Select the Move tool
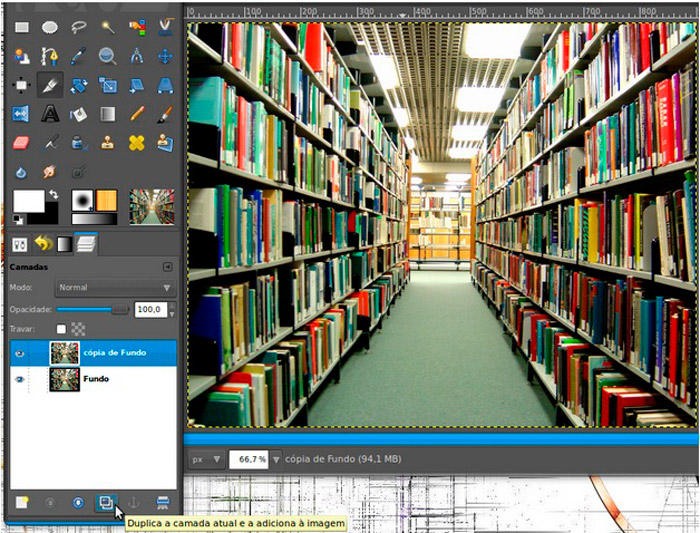This screenshot has width=700, height=533. coord(166,56)
